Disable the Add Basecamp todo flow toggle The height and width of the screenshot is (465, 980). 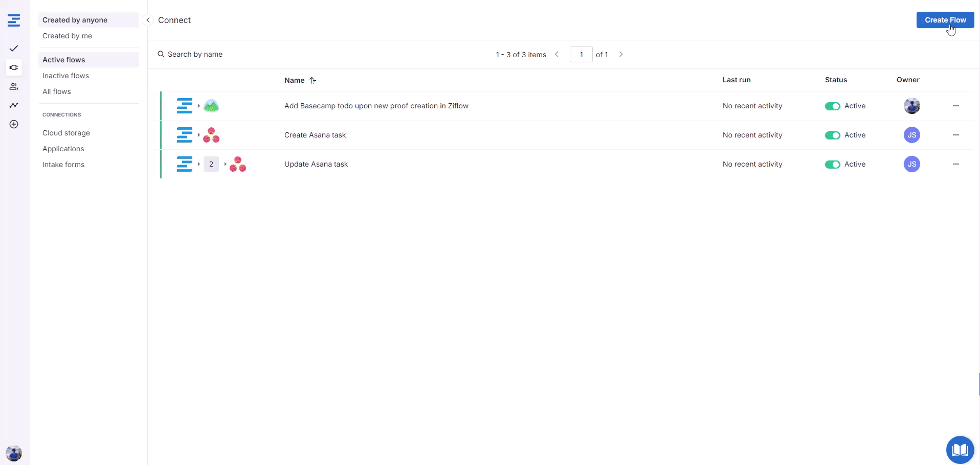(x=832, y=106)
